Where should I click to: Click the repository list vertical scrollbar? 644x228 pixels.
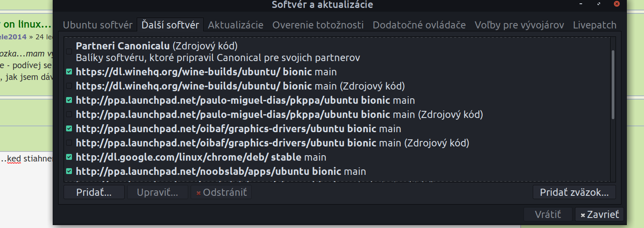pyautogui.click(x=613, y=84)
